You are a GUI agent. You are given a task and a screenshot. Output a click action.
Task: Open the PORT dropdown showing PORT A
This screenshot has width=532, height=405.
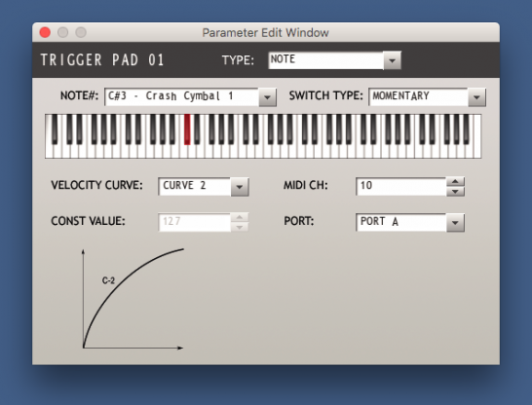(x=410, y=222)
